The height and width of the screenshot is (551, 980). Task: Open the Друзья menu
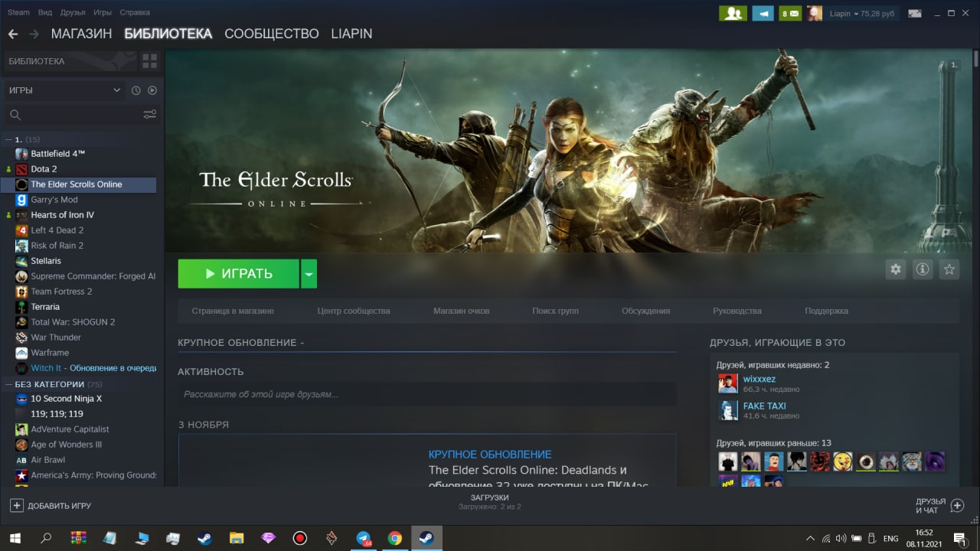coord(73,12)
